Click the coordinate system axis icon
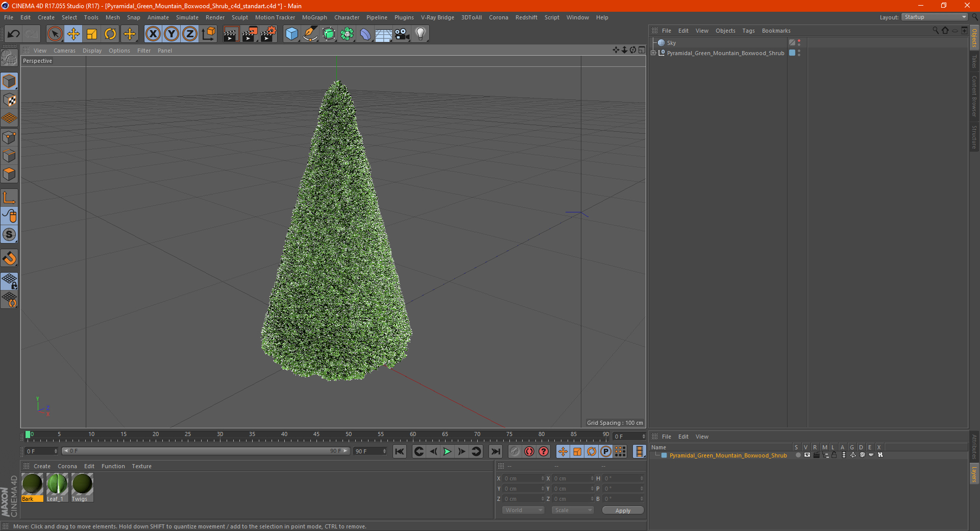 (208, 34)
